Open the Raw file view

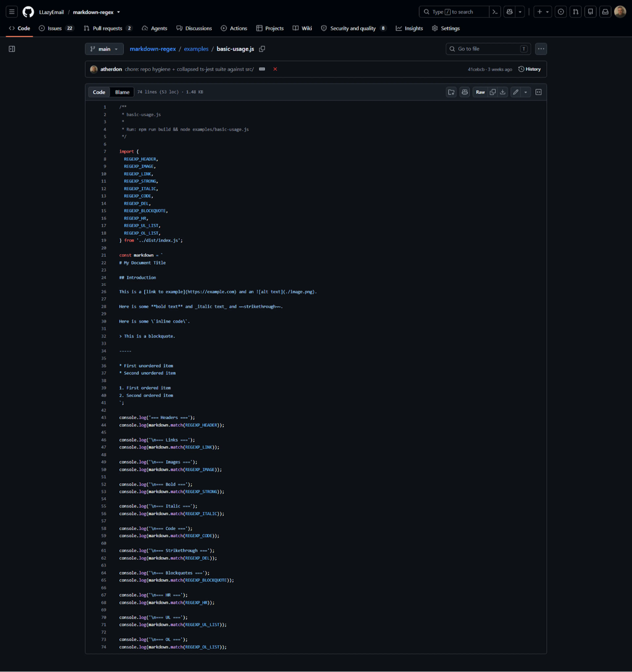(480, 92)
